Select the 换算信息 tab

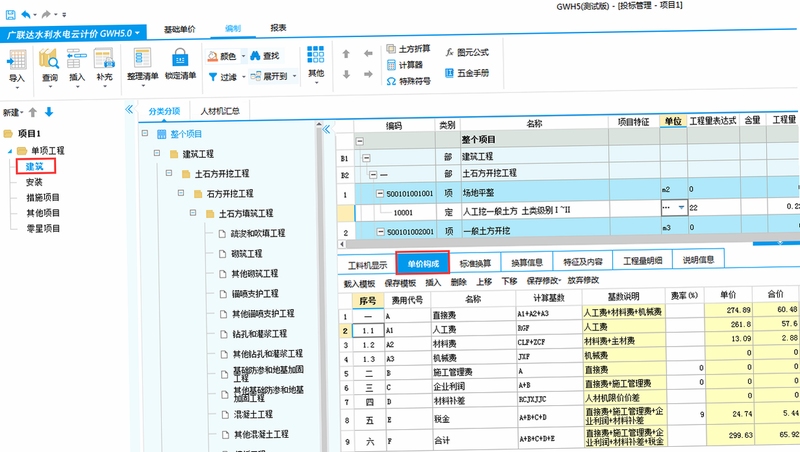click(527, 262)
